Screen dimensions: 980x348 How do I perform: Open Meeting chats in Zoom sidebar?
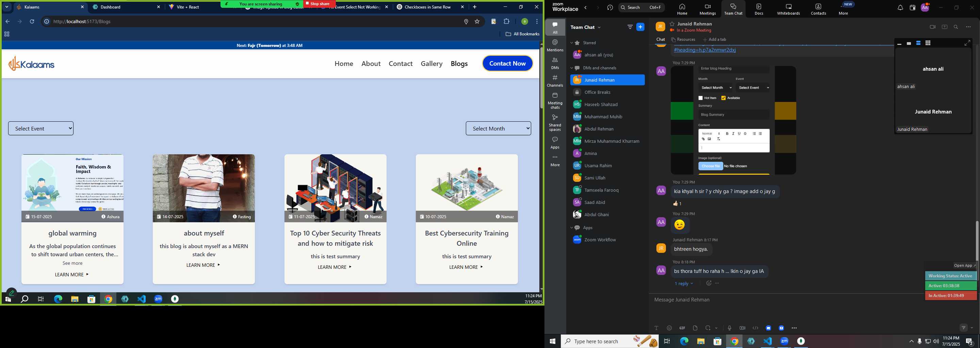click(555, 101)
